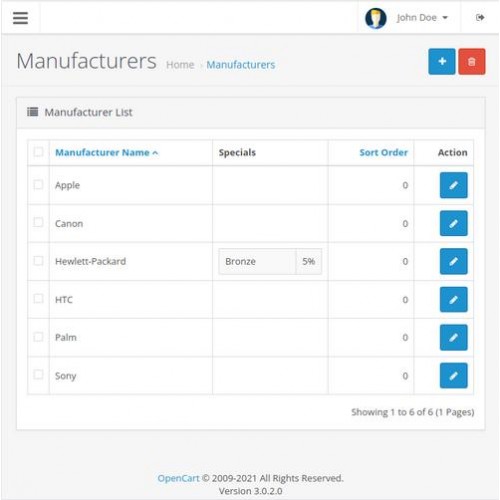Click the logout icon in the header

click(480, 18)
